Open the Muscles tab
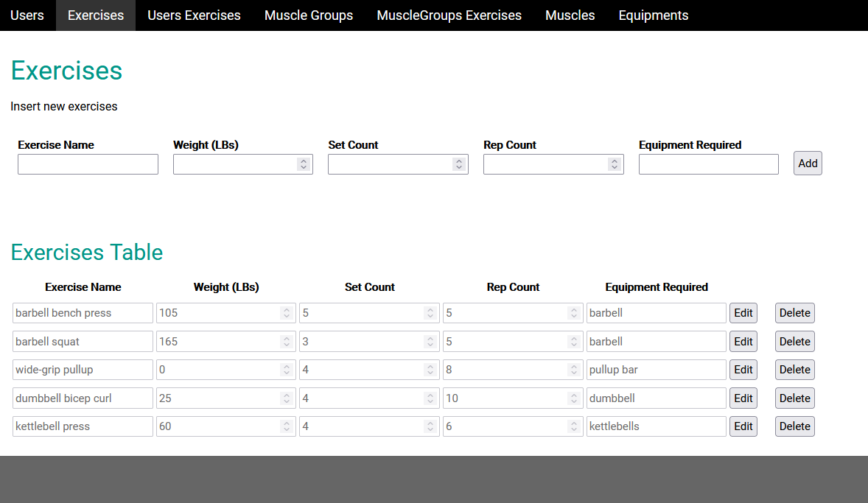Image resolution: width=868 pixels, height=503 pixels. coord(570,15)
